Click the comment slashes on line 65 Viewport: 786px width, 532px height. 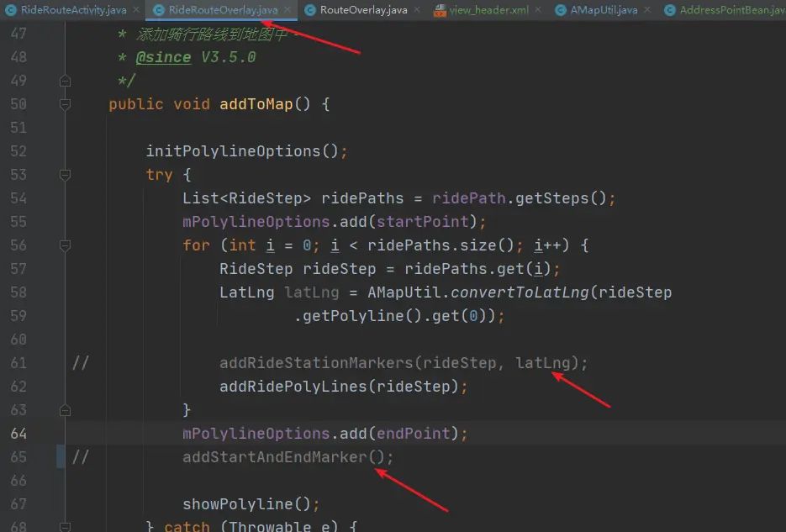[x=80, y=457]
